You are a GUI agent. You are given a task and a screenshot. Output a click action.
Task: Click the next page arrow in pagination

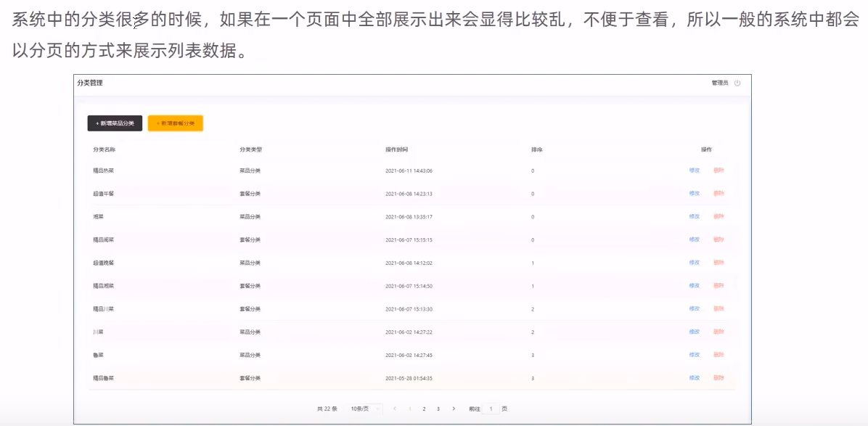pyautogui.click(x=454, y=409)
